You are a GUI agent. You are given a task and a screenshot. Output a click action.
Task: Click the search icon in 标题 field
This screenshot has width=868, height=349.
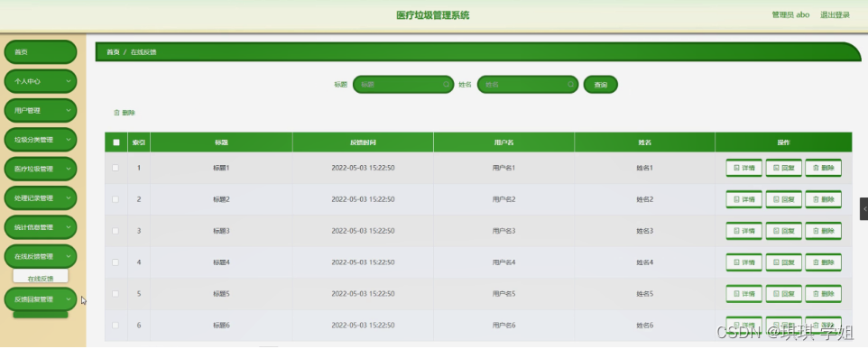tap(446, 85)
